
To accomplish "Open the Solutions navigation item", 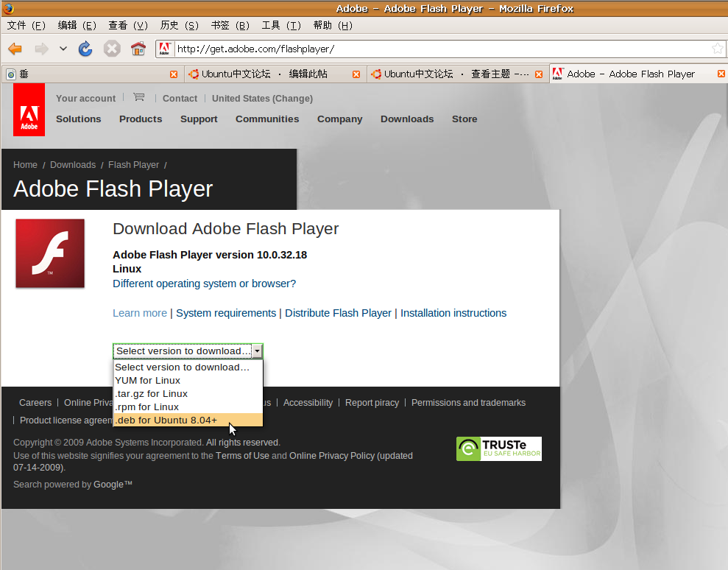I will point(79,119).
